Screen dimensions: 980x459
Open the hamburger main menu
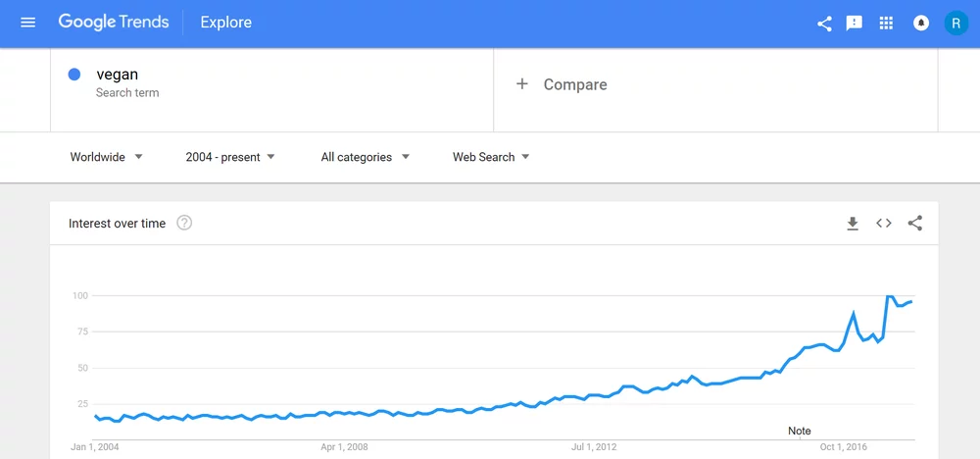click(27, 23)
